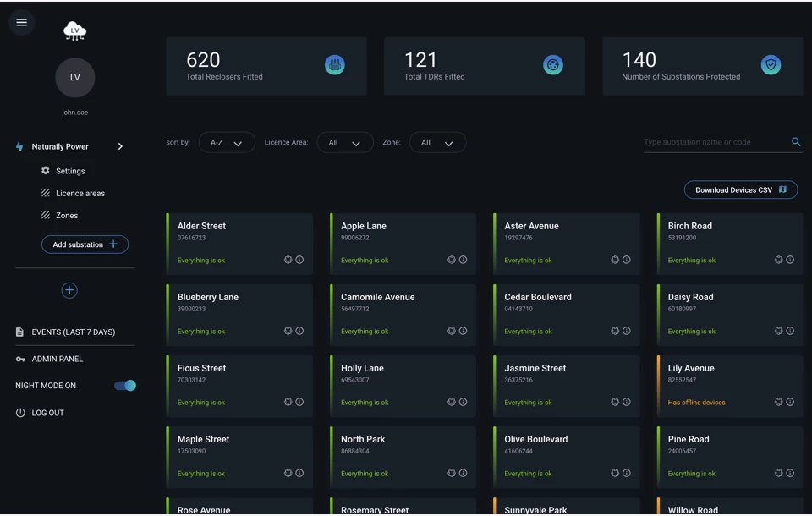Click the Settings gear icon
The height and width of the screenshot is (516, 812).
pos(46,170)
